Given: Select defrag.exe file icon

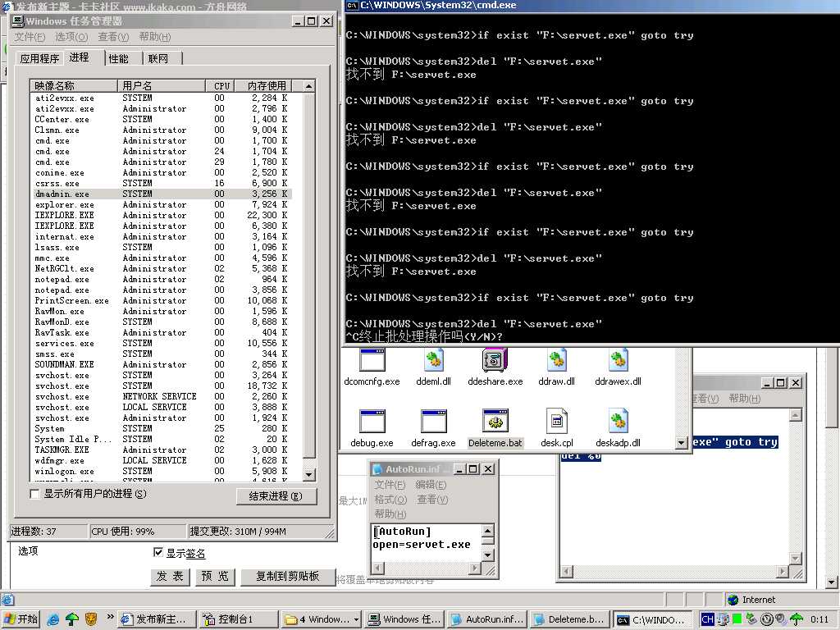Looking at the screenshot, I should point(433,421).
